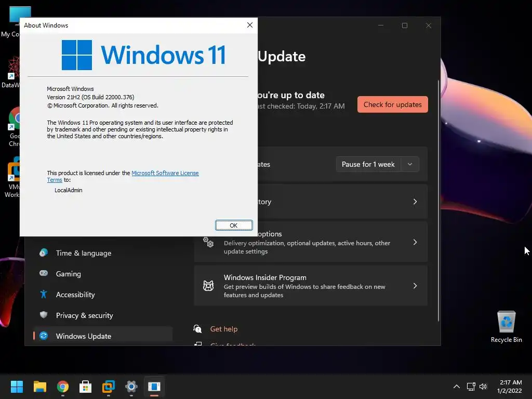
Task: Open Microsoft Store from taskbar
Action: pos(86,387)
